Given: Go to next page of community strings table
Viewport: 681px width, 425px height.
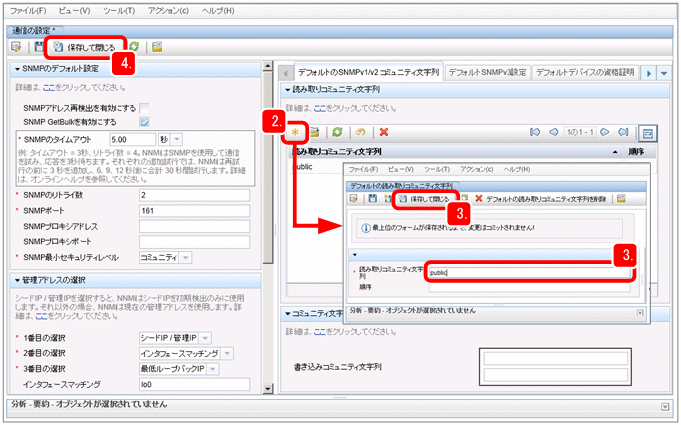Looking at the screenshot, I should 604,132.
